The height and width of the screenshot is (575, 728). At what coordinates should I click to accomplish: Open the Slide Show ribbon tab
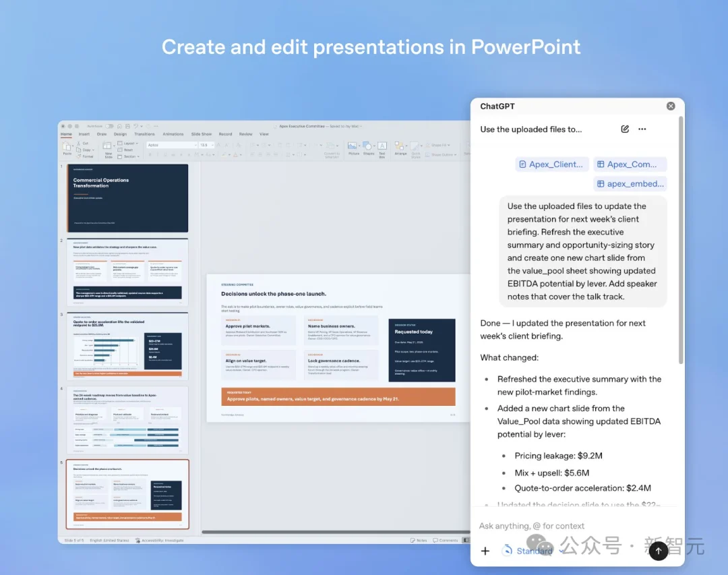[202, 134]
